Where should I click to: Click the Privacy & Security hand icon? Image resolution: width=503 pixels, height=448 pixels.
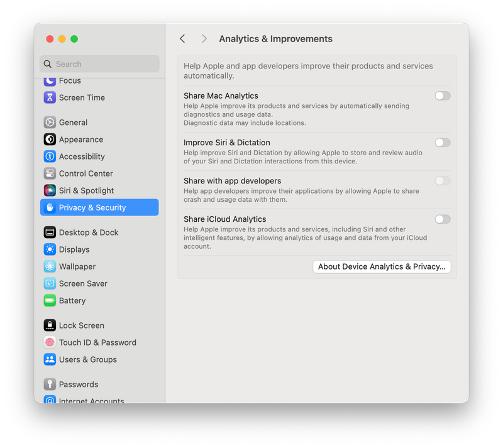50,207
